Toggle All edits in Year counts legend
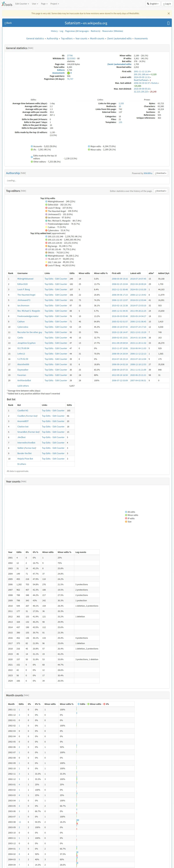This screenshot has height=868, width=174. [130, 512]
